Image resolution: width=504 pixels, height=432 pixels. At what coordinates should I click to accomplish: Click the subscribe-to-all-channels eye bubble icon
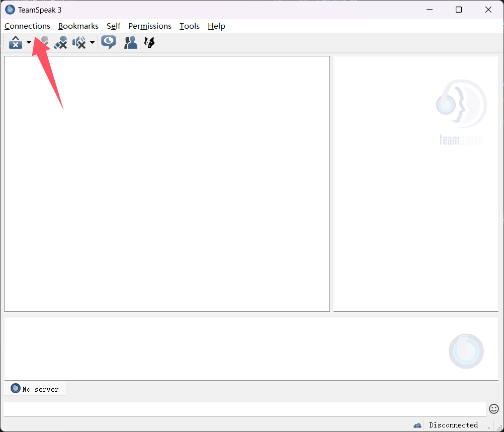point(109,42)
